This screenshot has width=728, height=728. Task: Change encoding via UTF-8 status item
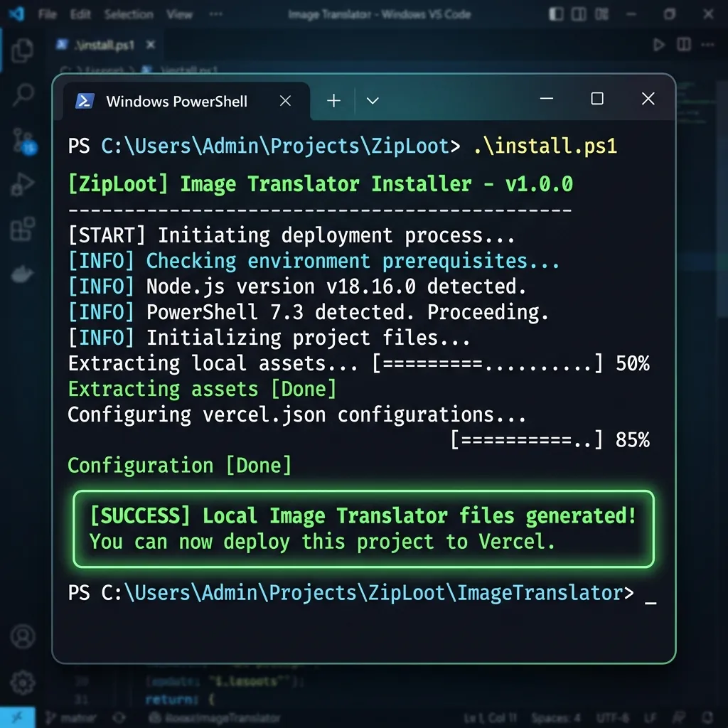[613, 718]
